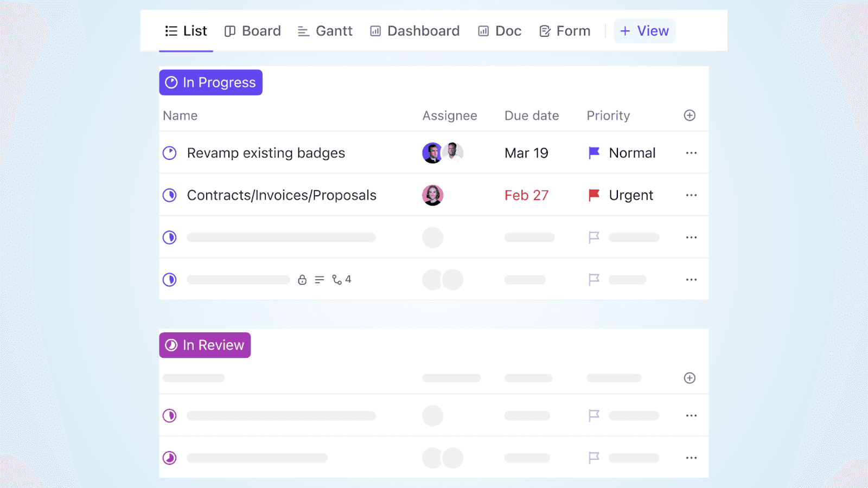Click the status circle beside Revamp existing badges
Image resolution: width=868 pixels, height=488 pixels.
[x=169, y=152]
